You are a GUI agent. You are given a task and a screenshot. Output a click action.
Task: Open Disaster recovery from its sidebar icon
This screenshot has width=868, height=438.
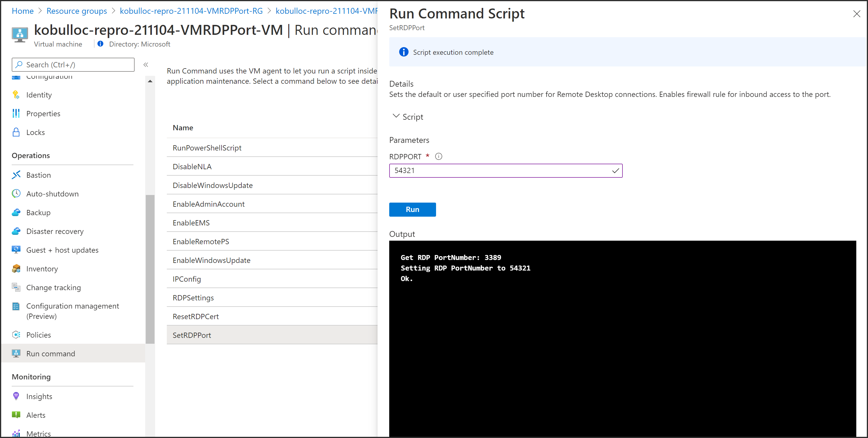pos(16,231)
